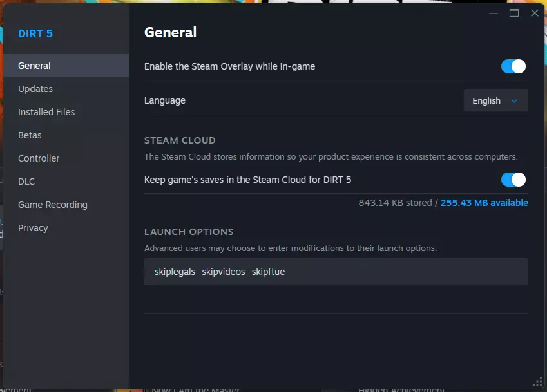Close the DIRT 5 properties window
This screenshot has height=392, width=547.
pyautogui.click(x=534, y=13)
